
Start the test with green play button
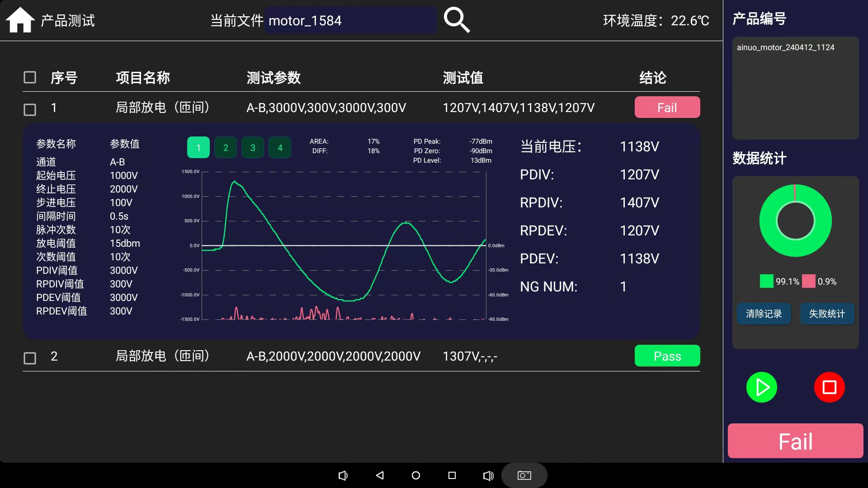click(x=761, y=387)
